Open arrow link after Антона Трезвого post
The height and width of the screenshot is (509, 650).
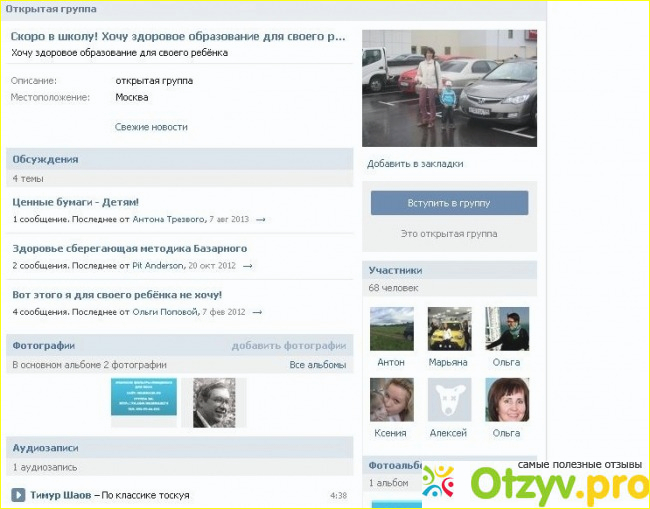click(x=260, y=220)
